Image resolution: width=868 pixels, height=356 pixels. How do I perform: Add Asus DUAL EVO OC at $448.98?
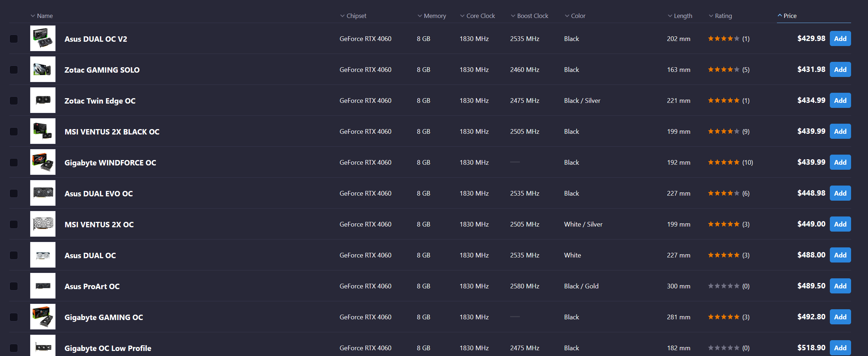(840, 193)
